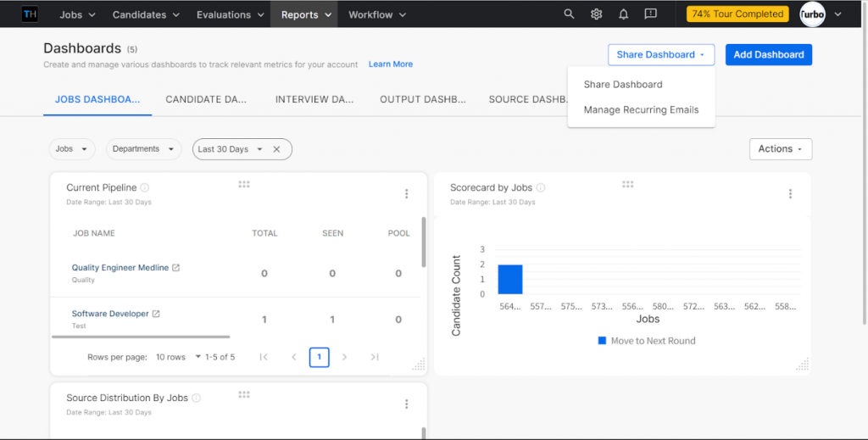Click the search magnifier icon in top bar
The height and width of the screenshot is (440, 868).
[569, 14]
